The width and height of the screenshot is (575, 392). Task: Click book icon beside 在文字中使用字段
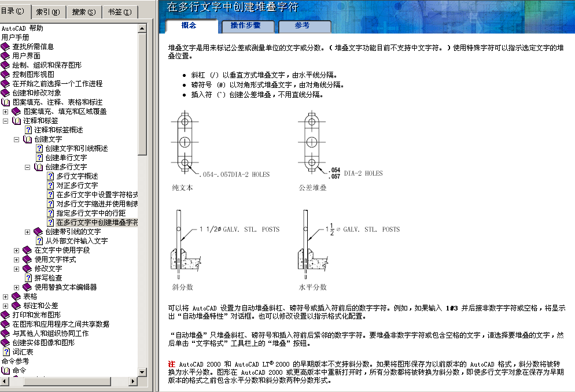(28, 250)
